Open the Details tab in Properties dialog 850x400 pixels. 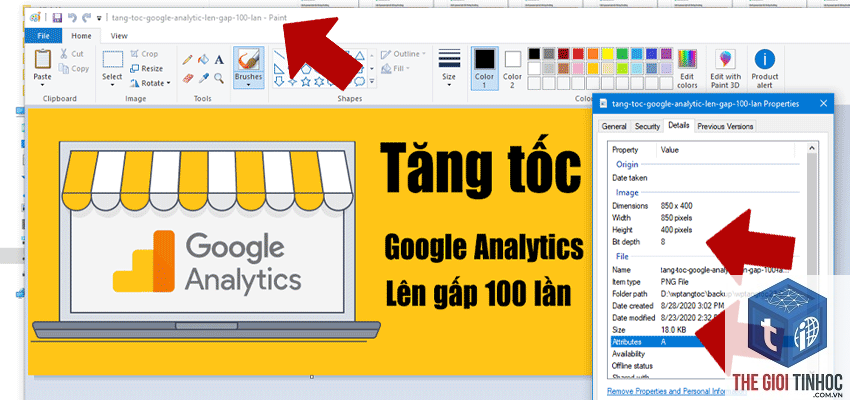point(679,125)
